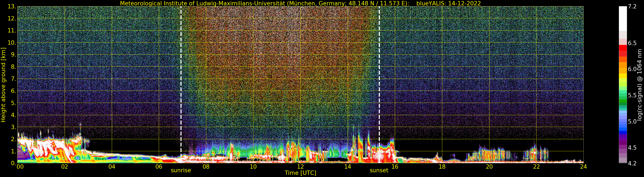Click the '18' time axis tick label

point(442,167)
